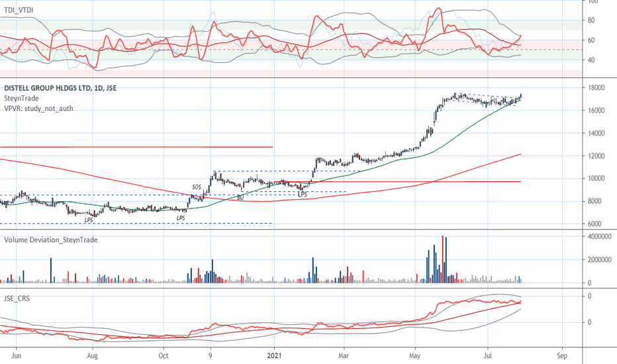Click the 2021 year marker on time axis

click(274, 356)
